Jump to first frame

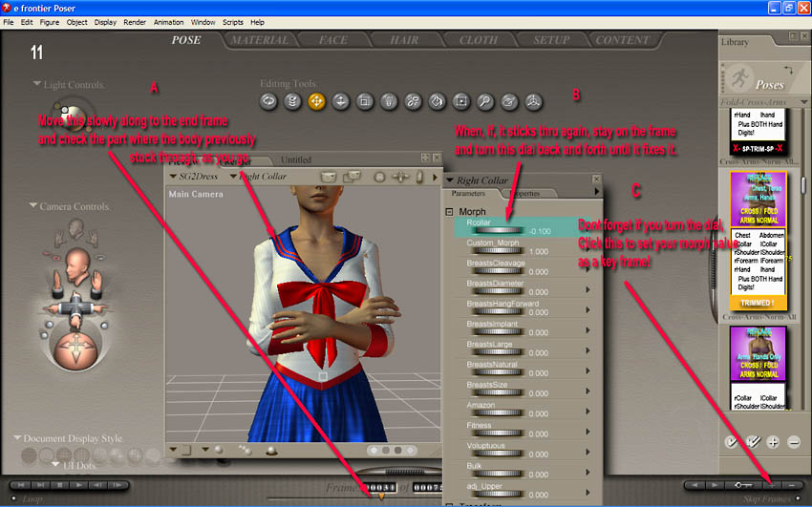(21, 485)
